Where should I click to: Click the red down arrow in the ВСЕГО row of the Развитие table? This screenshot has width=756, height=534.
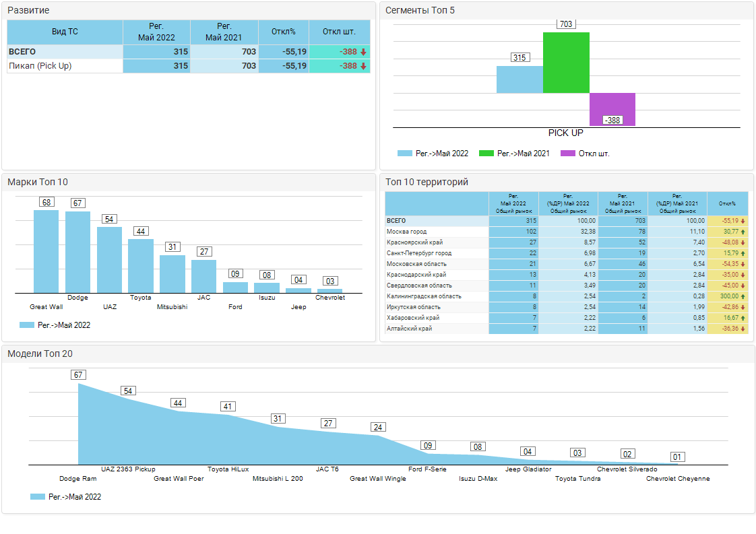point(363,52)
